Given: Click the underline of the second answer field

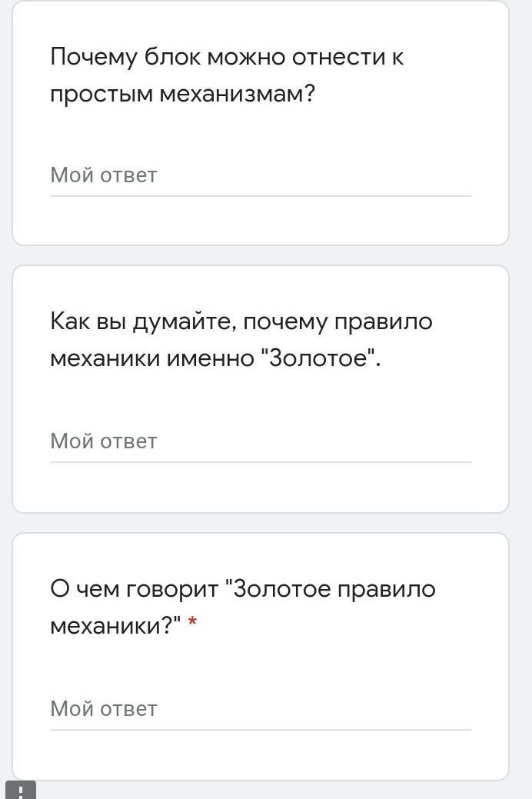Looking at the screenshot, I should (x=261, y=462).
